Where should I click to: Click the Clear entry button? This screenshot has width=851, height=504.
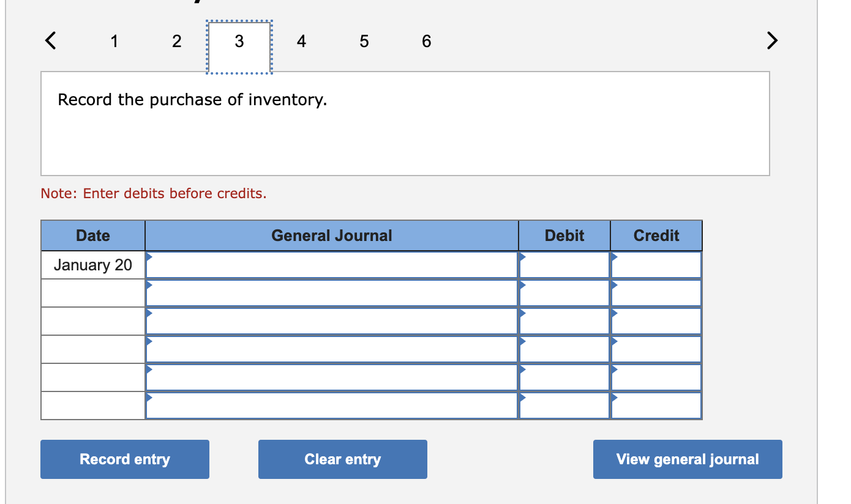point(342,459)
